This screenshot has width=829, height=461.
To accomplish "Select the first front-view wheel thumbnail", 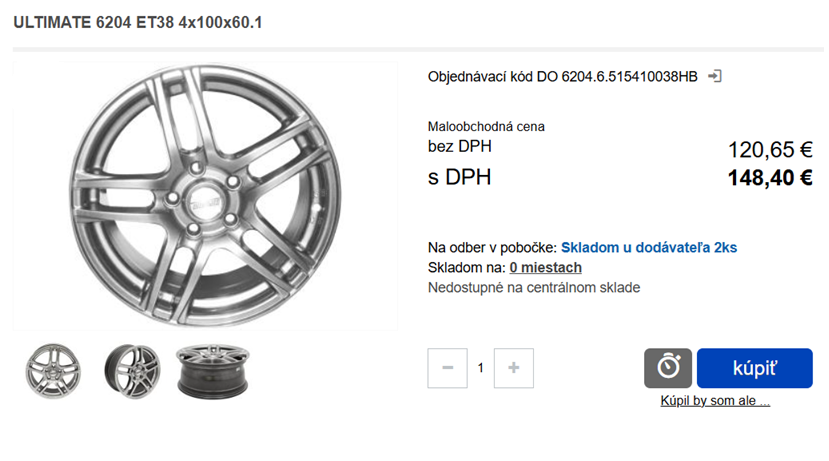I will [50, 369].
